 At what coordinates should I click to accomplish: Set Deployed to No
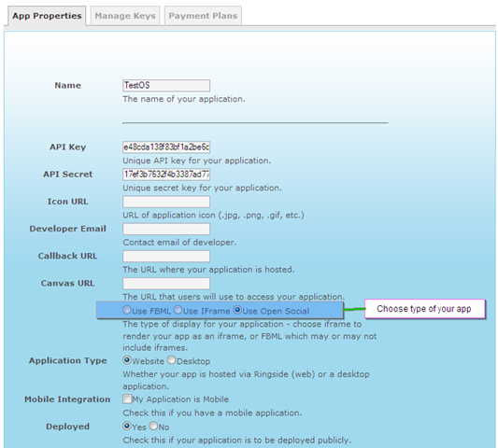153,426
